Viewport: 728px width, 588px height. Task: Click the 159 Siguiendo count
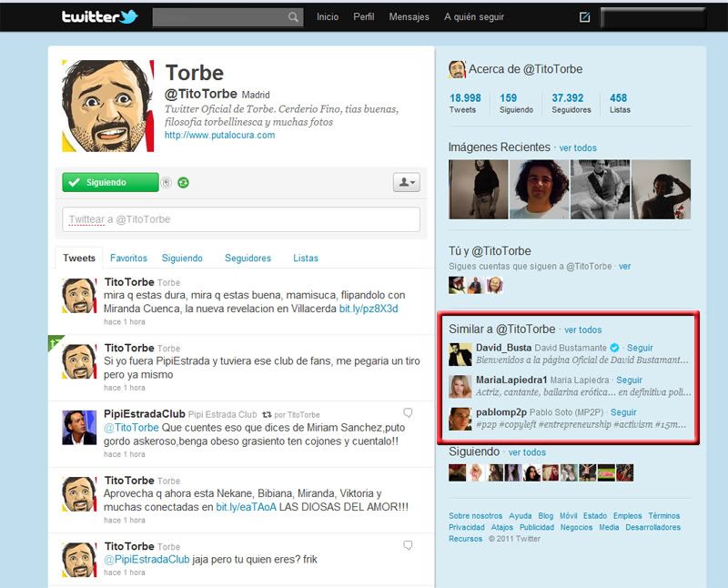516,103
